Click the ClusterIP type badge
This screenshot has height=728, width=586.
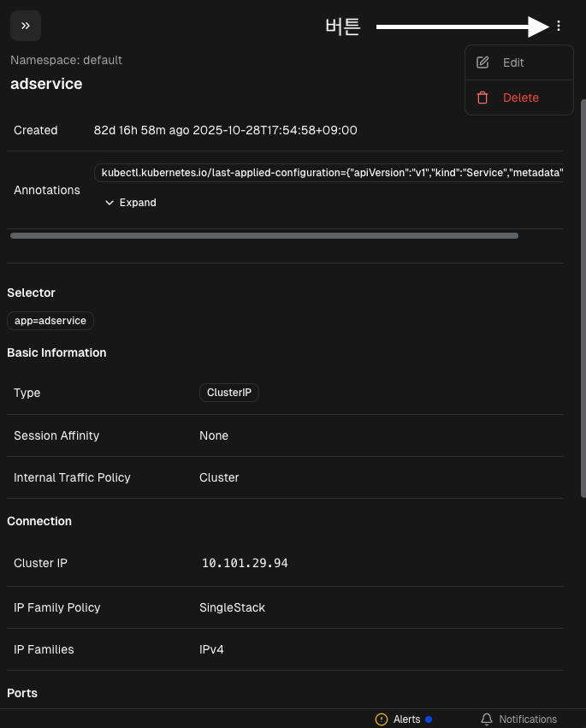click(229, 393)
